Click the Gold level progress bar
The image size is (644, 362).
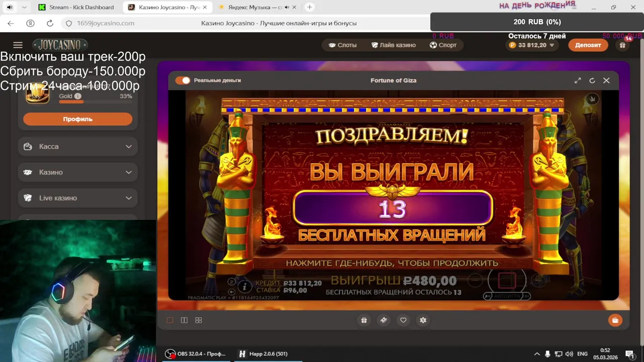tap(96, 102)
